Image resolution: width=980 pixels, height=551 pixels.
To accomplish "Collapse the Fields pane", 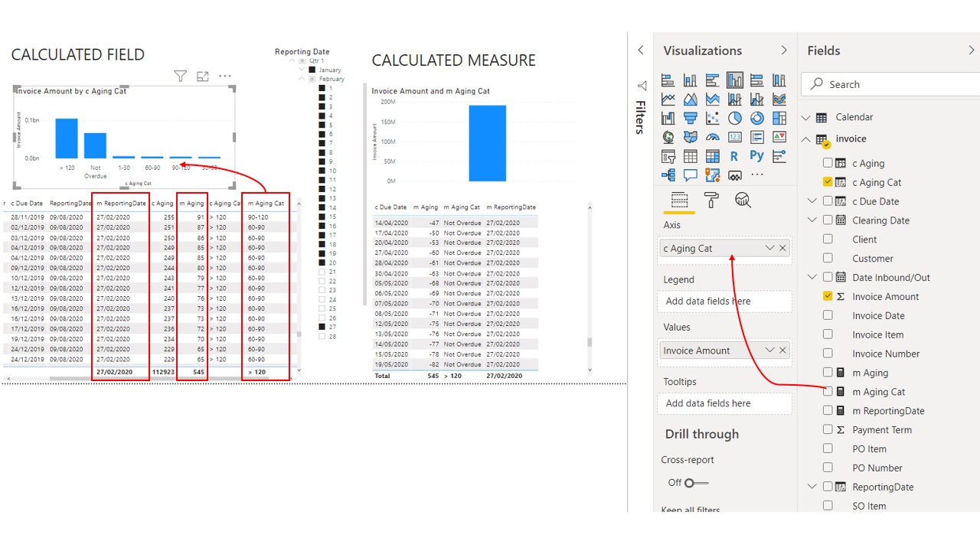I will click(972, 51).
